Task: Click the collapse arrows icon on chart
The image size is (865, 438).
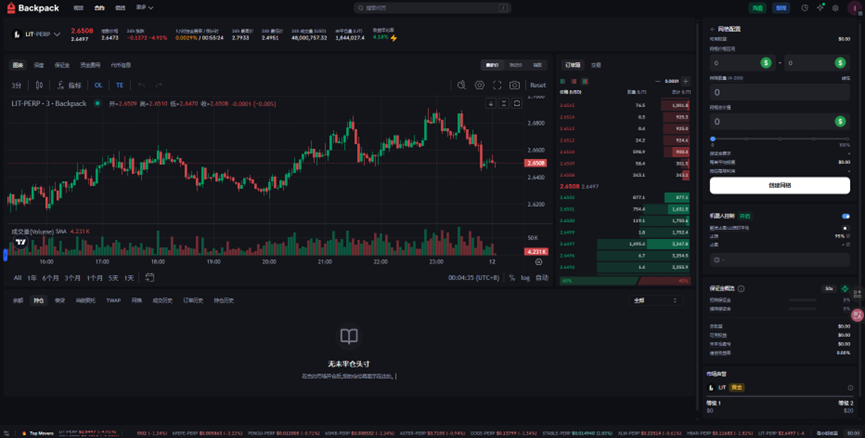Action: pos(504,103)
